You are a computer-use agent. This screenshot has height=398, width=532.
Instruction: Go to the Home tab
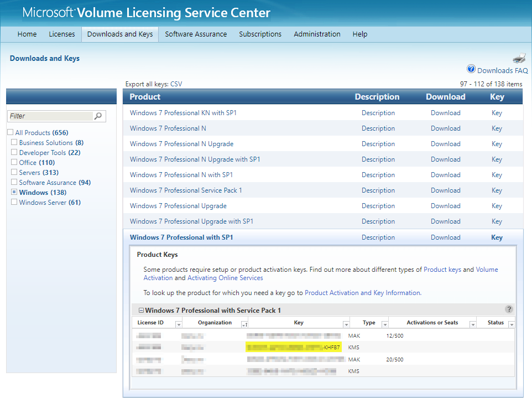[x=27, y=34]
